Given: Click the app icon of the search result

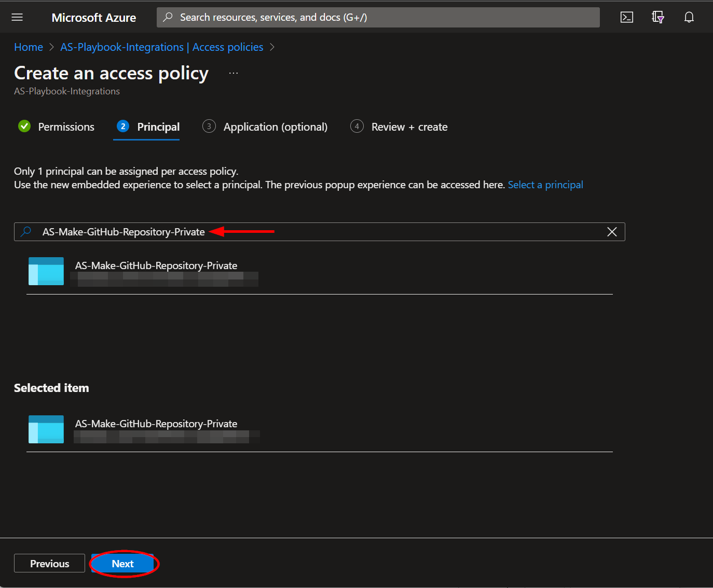Looking at the screenshot, I should click(x=46, y=271).
